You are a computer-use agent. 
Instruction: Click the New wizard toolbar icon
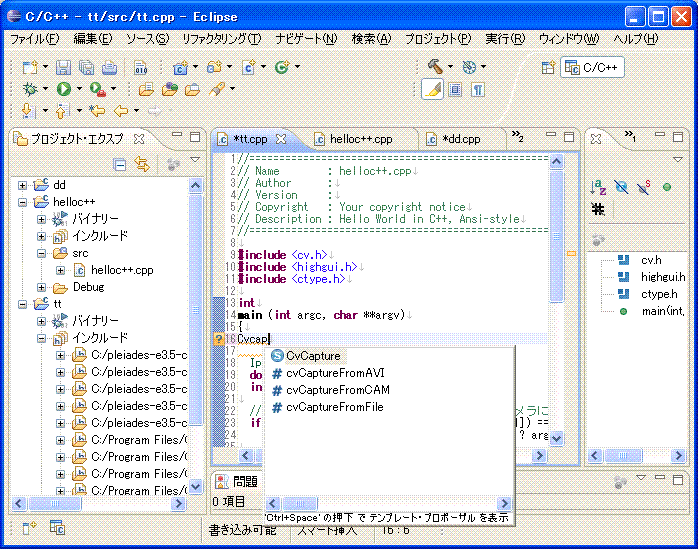30,67
